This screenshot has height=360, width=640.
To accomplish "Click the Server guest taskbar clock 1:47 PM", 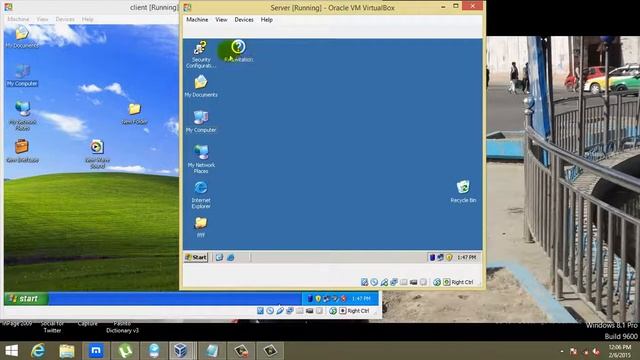I will (x=466, y=257).
